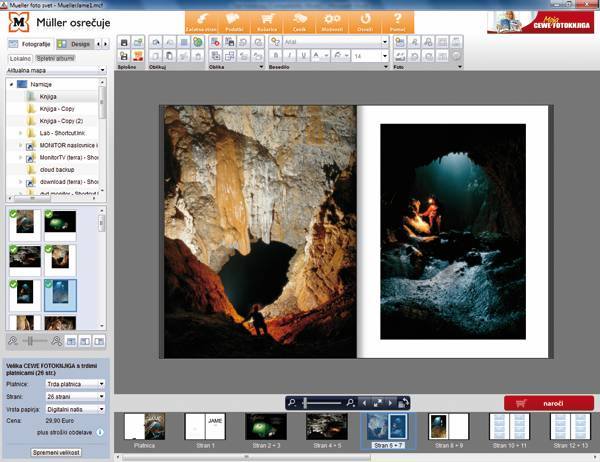600x462 pixels.
Task: Go to the previous page arrow
Action: (364, 403)
